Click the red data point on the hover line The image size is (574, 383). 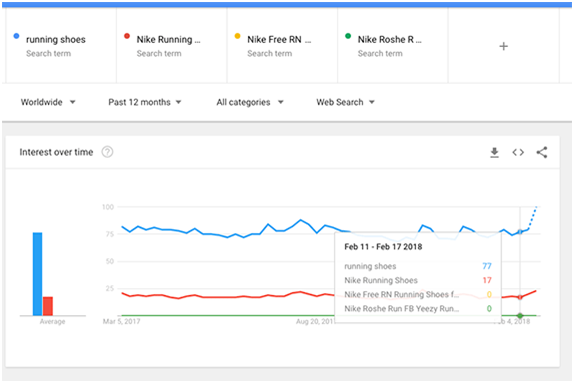click(x=520, y=297)
